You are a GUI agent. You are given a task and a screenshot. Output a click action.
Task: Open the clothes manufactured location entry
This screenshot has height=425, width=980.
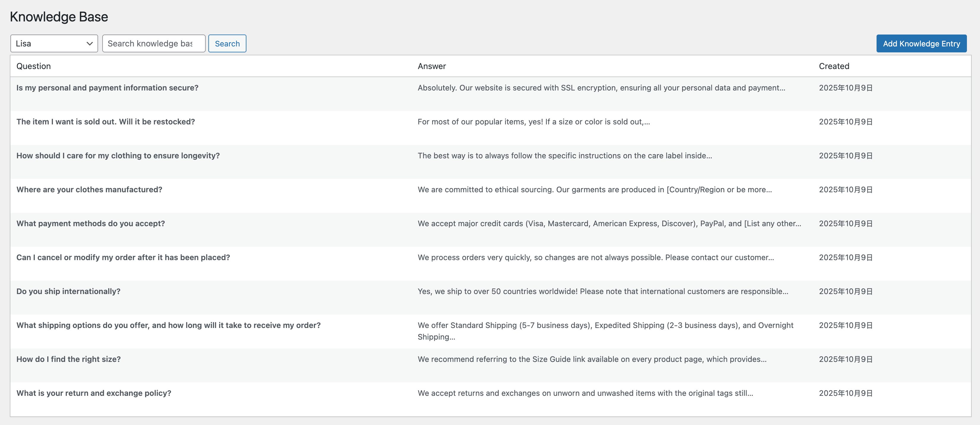pos(89,189)
